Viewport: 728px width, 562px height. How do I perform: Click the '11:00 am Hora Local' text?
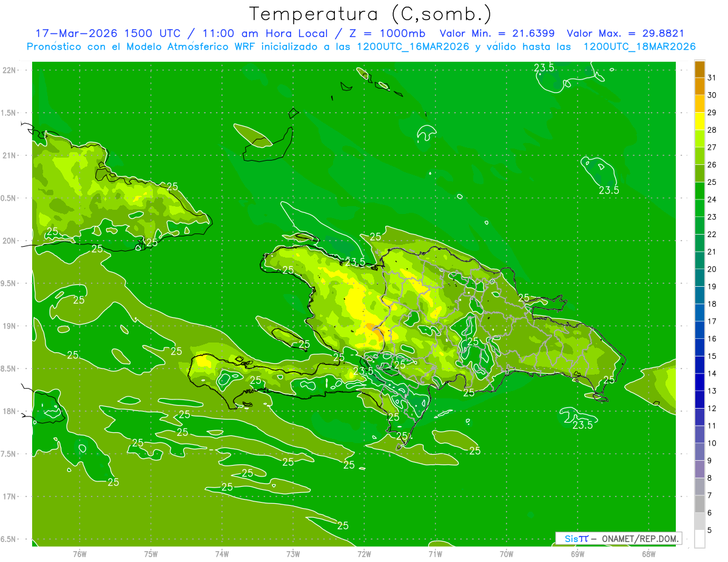click(x=263, y=33)
